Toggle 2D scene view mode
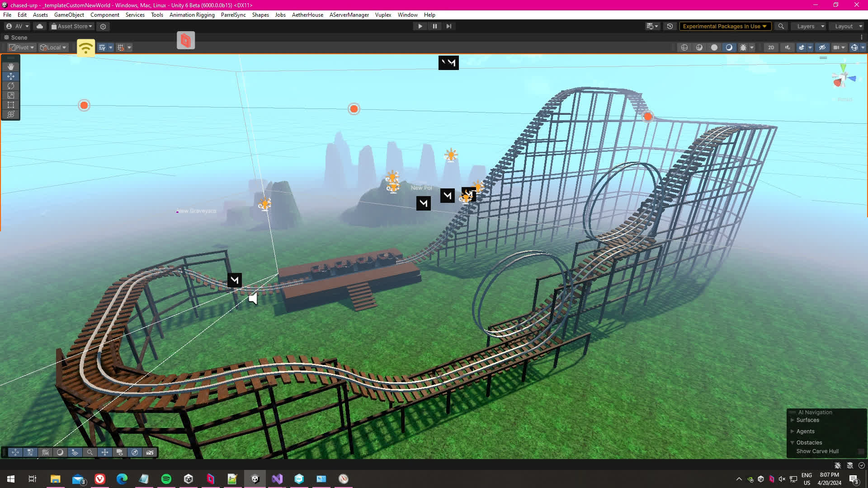This screenshot has width=868, height=488. click(771, 47)
